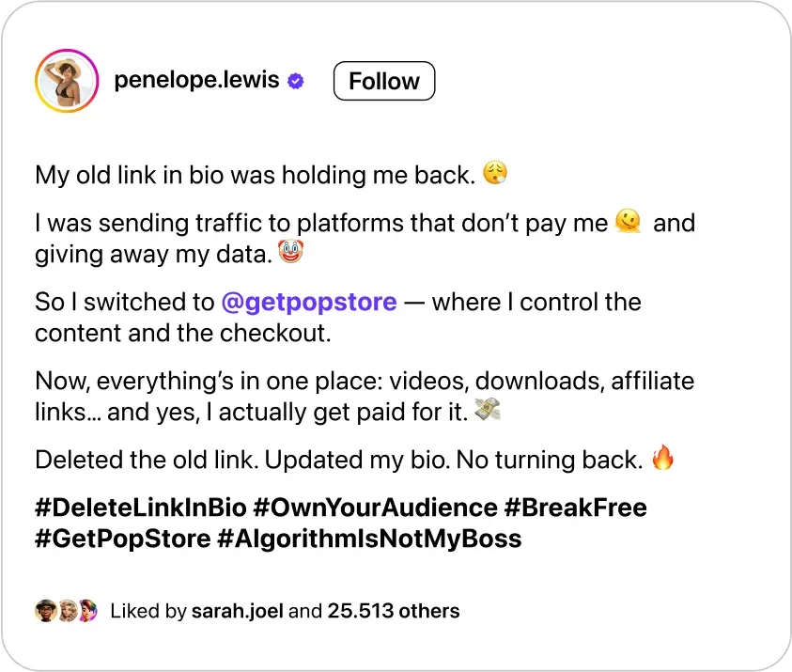792x672 pixels.
Task: Open the @getpopstore mention link
Action: click(x=309, y=302)
